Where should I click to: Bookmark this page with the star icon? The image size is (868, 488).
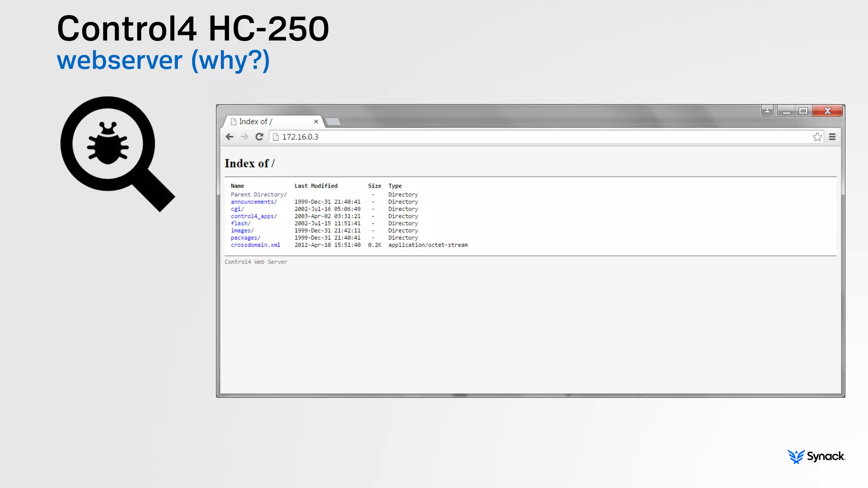pos(817,137)
